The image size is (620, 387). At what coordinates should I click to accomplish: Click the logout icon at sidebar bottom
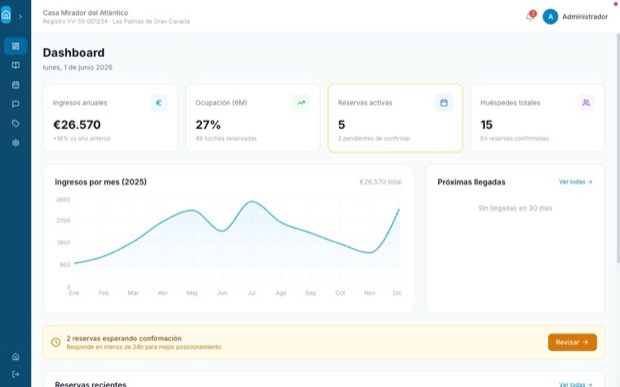point(15,374)
